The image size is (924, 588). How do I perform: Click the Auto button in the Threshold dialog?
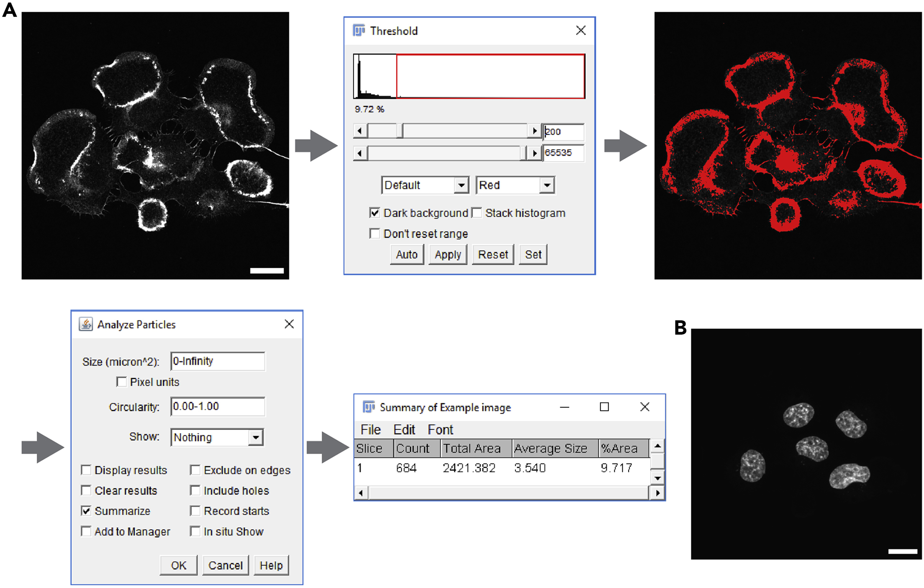point(406,254)
